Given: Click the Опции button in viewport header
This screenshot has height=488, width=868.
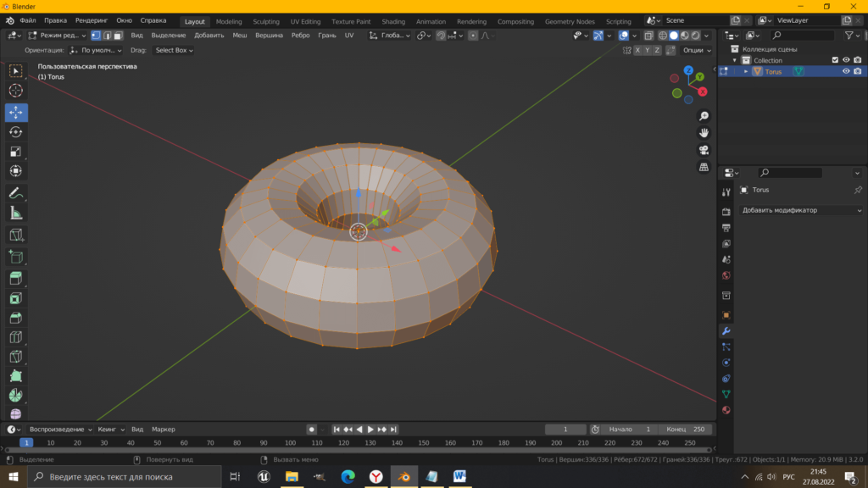Looking at the screenshot, I should [695, 51].
